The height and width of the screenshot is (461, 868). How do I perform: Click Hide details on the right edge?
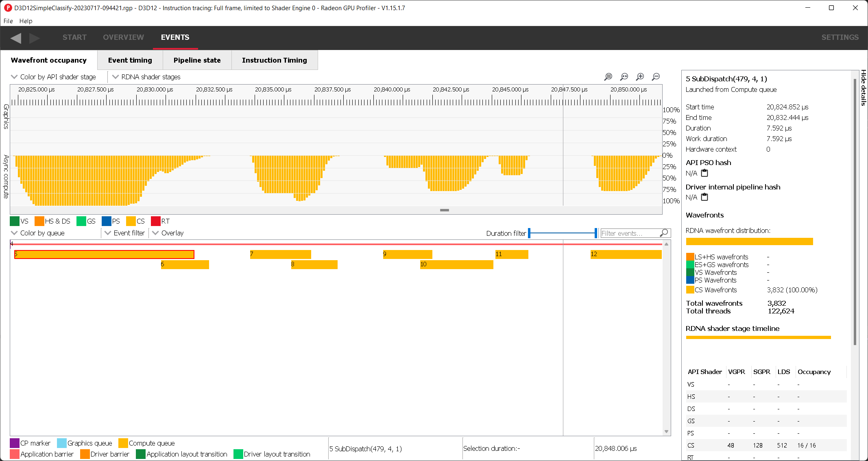[863, 87]
